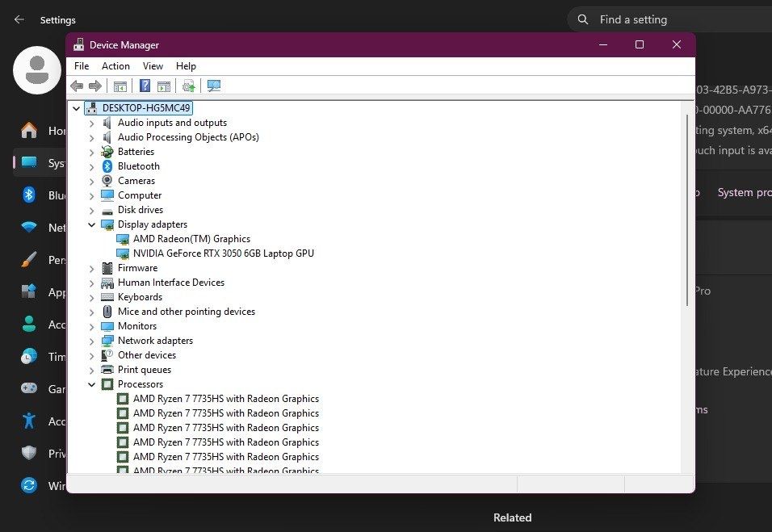The image size is (772, 532).
Task: Click the Computer monitor icon in tree
Action: pyautogui.click(x=107, y=195)
